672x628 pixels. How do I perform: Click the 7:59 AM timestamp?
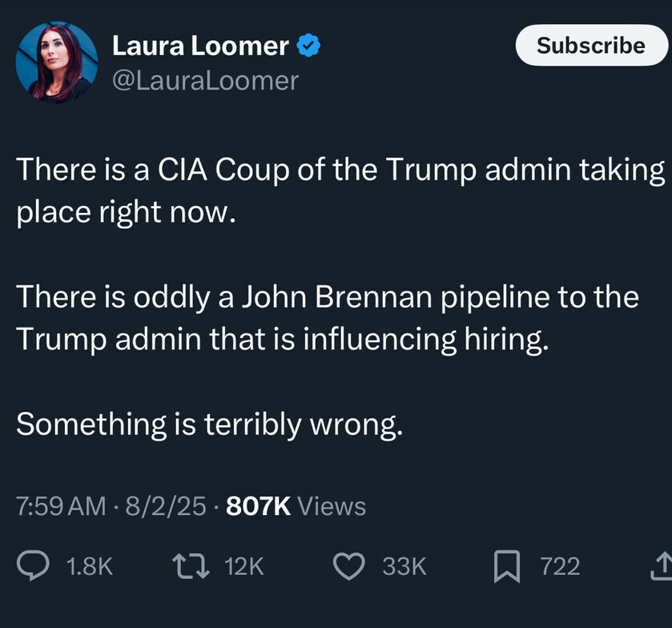61,506
